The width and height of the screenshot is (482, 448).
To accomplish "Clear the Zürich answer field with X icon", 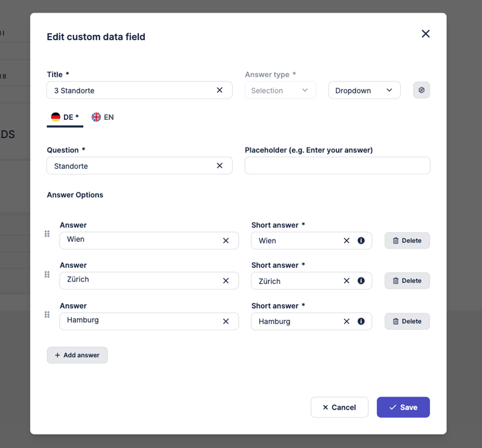I will coord(226,280).
